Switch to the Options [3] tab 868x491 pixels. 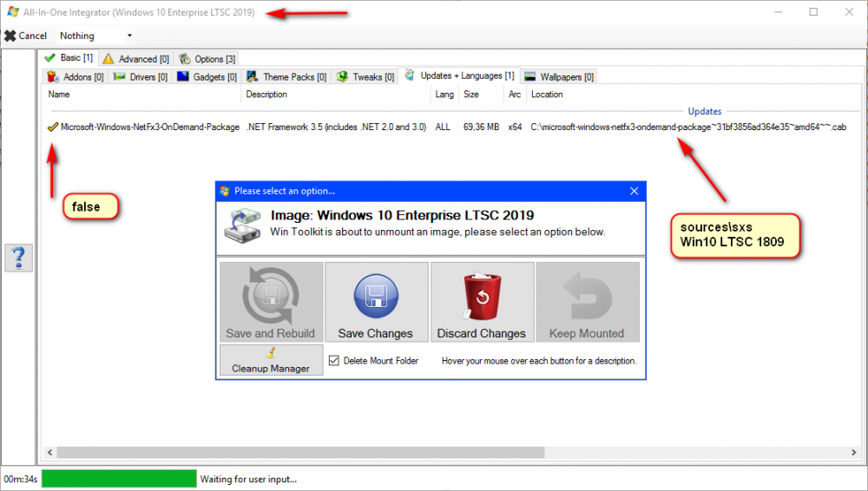[x=207, y=59]
